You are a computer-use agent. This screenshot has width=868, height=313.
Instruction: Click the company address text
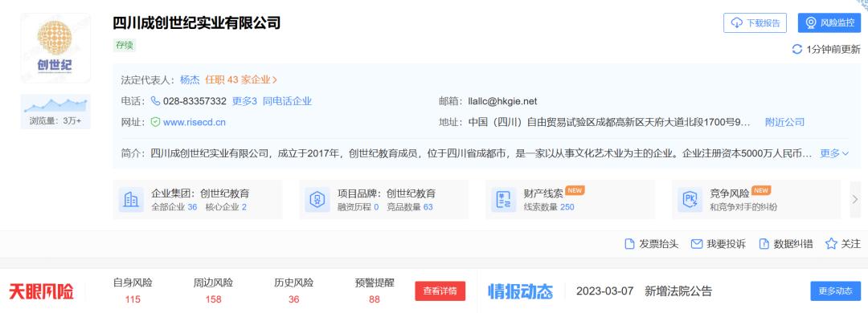point(609,122)
